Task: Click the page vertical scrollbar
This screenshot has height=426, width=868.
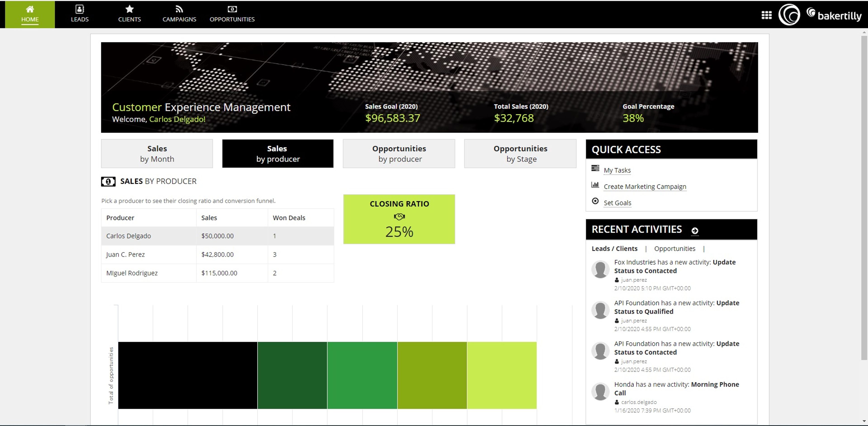Action: (864, 198)
